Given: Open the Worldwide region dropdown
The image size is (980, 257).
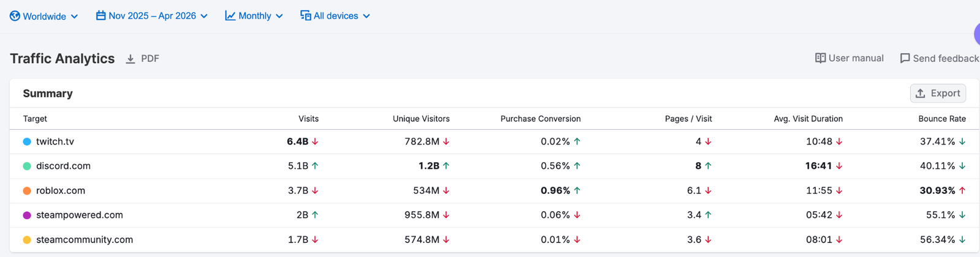Looking at the screenshot, I should [x=44, y=16].
